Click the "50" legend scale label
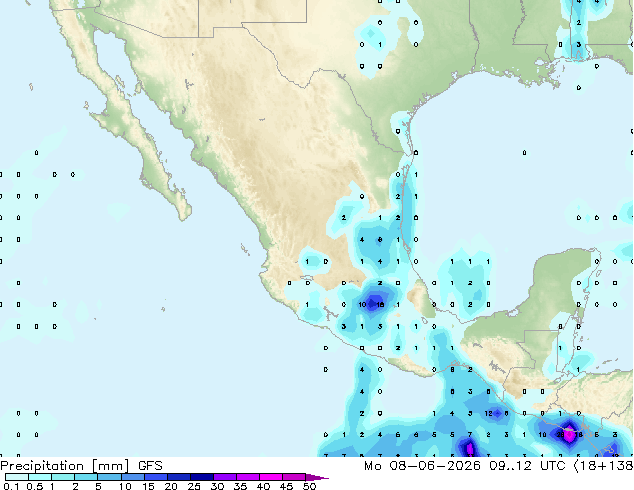 tap(309, 486)
